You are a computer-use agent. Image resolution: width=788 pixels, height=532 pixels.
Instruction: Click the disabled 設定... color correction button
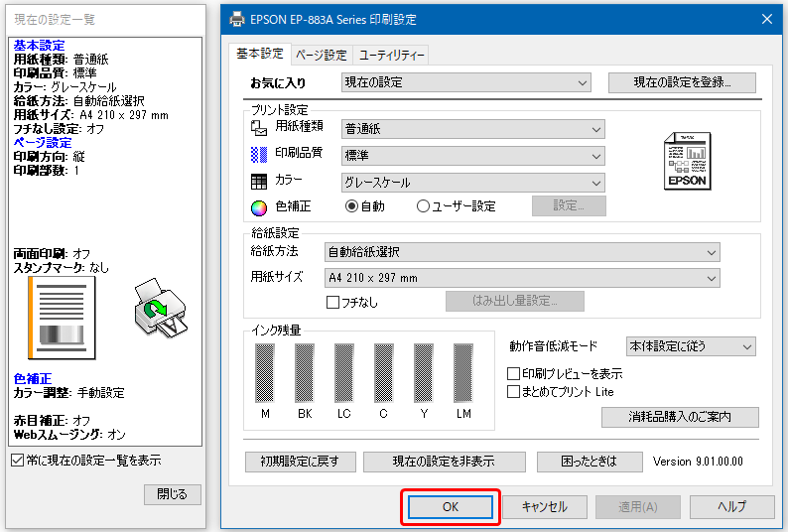click(x=569, y=205)
